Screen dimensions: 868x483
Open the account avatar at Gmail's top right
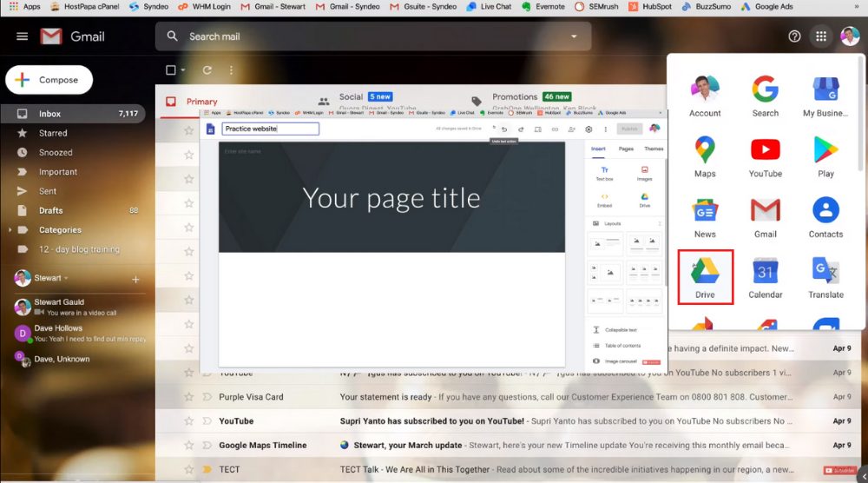[x=850, y=36]
